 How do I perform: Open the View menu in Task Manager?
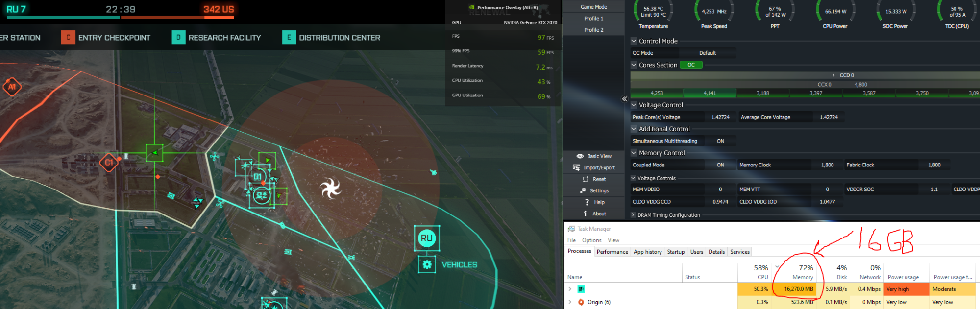click(x=613, y=240)
